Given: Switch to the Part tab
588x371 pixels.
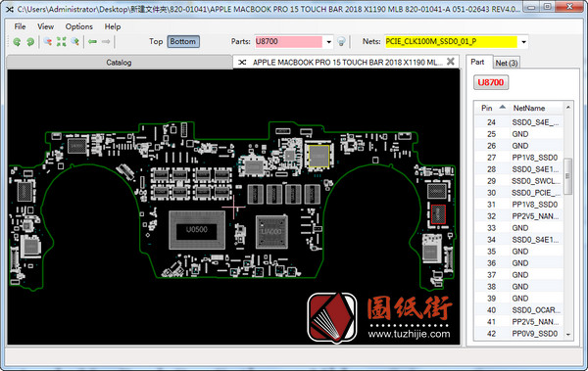Looking at the screenshot, I should point(478,62).
